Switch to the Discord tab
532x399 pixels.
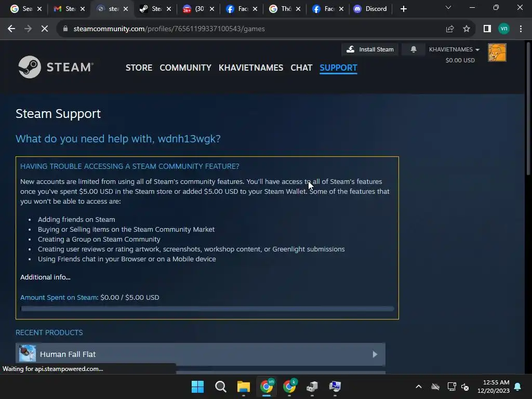(370, 9)
